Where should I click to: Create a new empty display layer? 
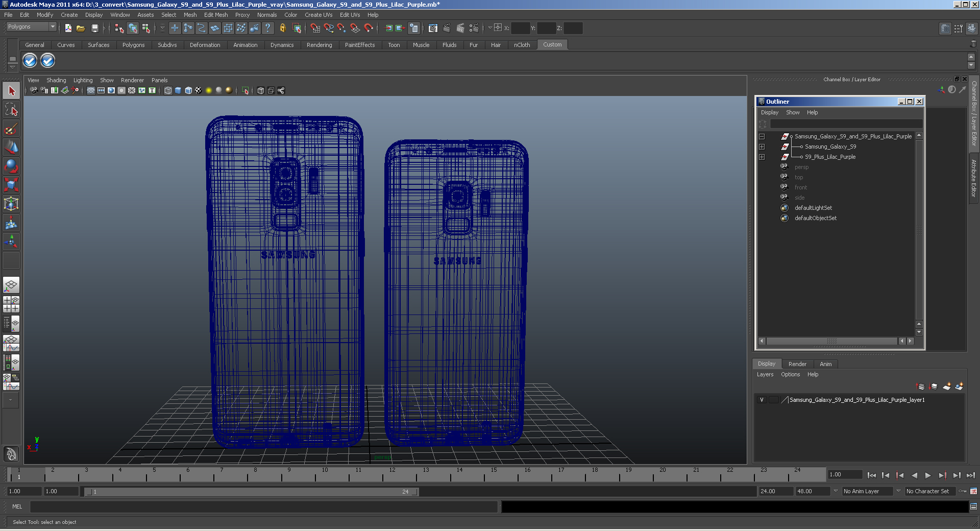click(x=946, y=387)
